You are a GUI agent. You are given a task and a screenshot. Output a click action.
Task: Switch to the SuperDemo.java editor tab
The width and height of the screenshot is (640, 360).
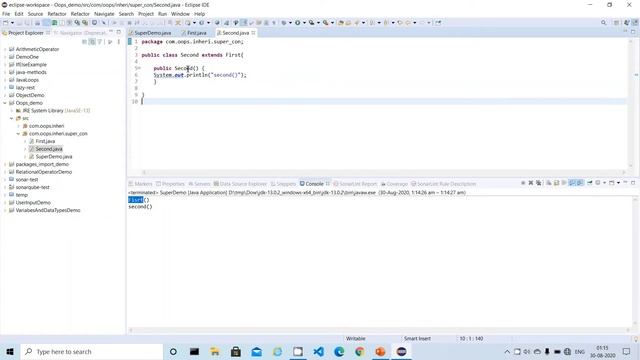click(x=152, y=33)
